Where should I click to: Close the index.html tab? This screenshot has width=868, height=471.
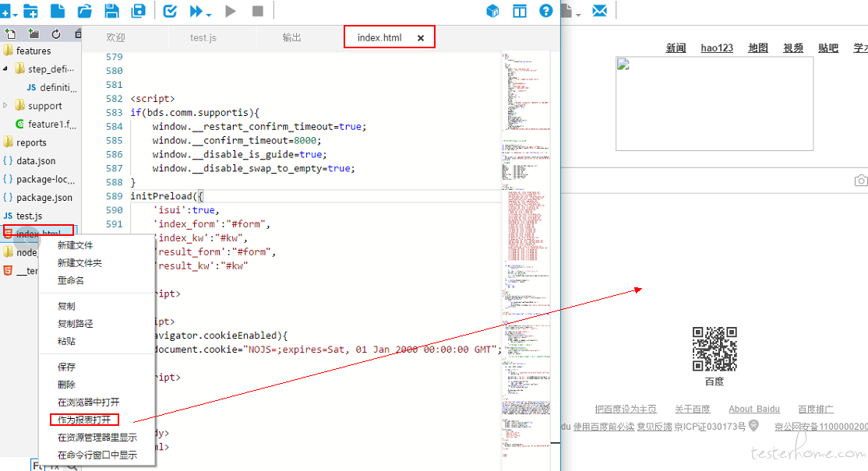[421, 38]
